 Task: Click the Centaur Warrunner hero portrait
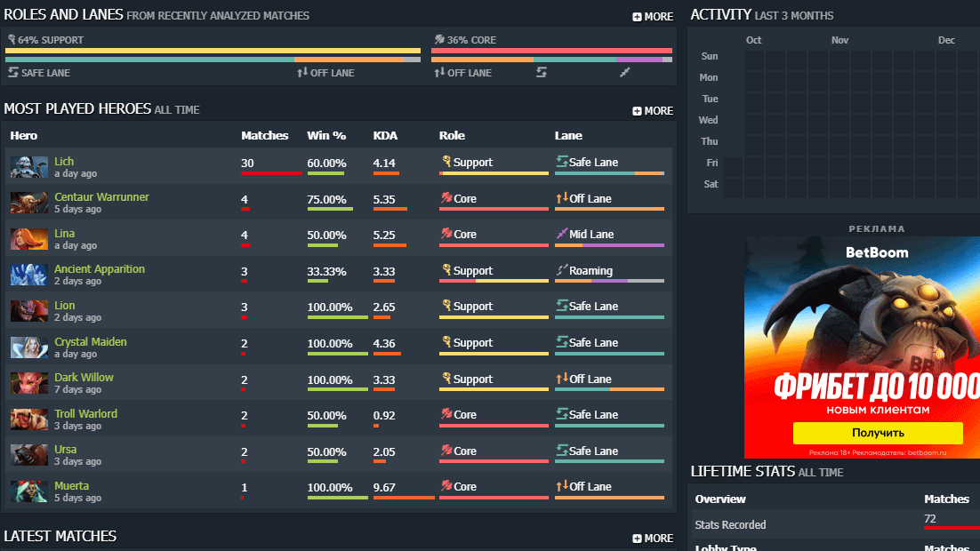[x=28, y=203]
